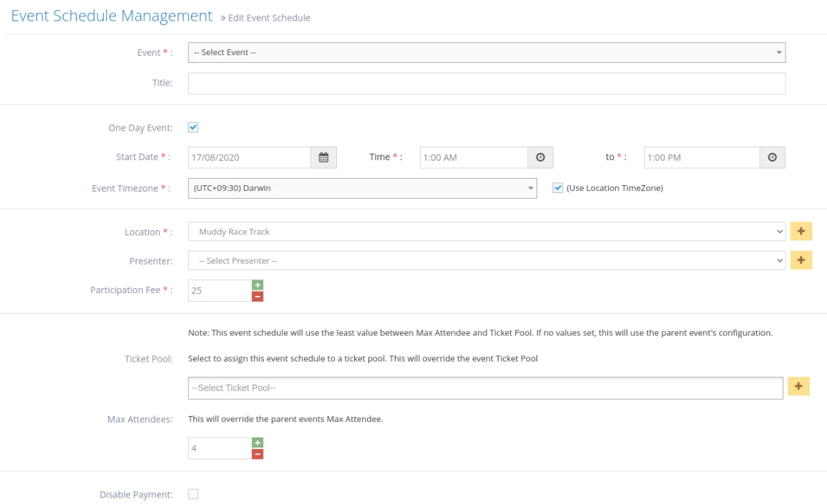This screenshot has width=827, height=504.
Task: Click the Start Date input field
Action: [x=249, y=157]
